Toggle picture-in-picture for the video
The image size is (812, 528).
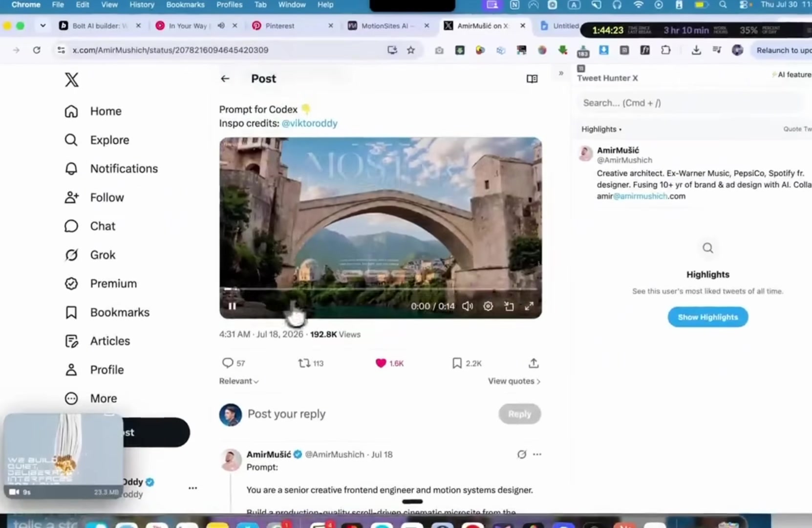point(509,306)
